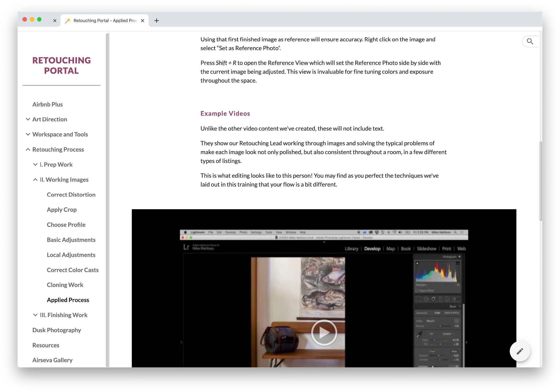Image resolution: width=560 pixels, height=392 pixels.
Task: Click the pencil edit floating button
Action: 520,351
